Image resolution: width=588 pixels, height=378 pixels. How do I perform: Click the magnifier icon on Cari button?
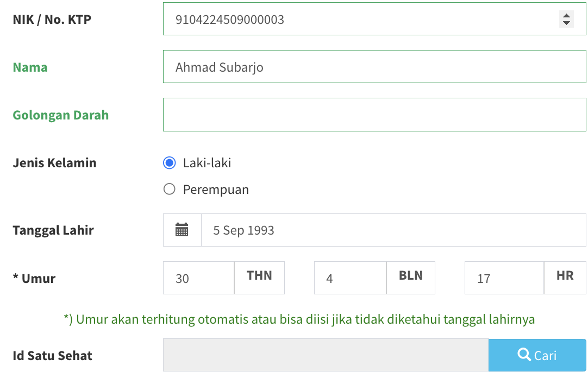tap(524, 354)
